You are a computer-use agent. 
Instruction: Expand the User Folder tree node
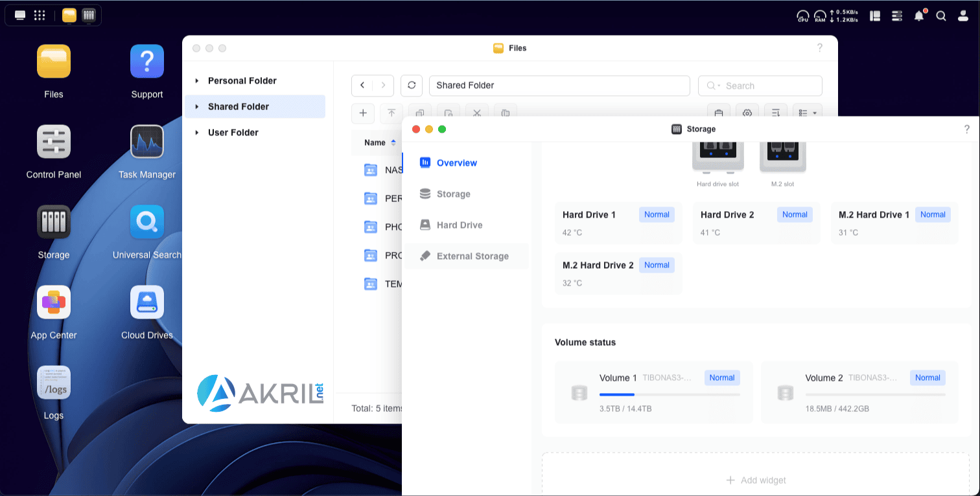pos(197,133)
